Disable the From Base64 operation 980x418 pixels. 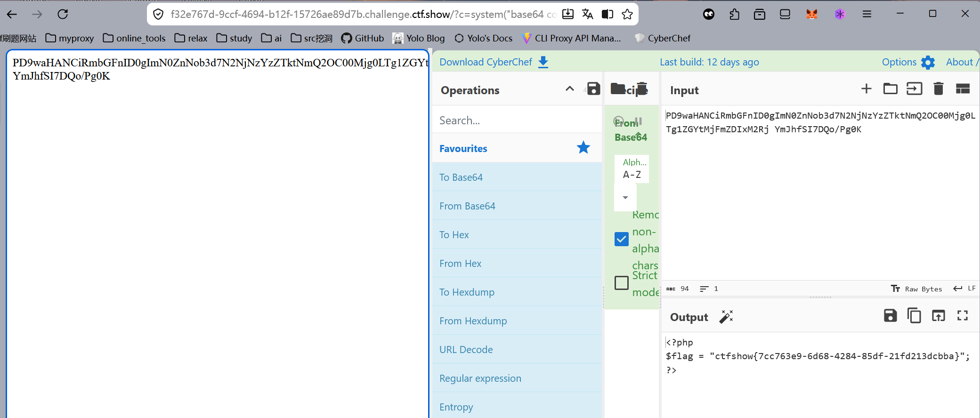tap(619, 121)
